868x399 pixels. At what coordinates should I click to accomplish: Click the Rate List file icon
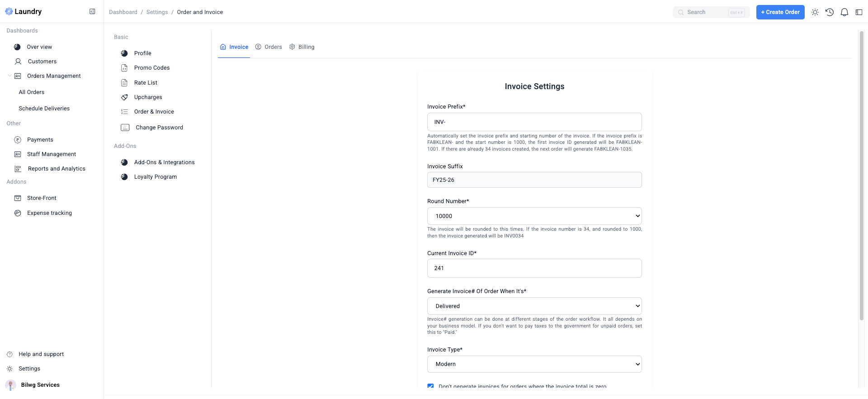point(124,83)
